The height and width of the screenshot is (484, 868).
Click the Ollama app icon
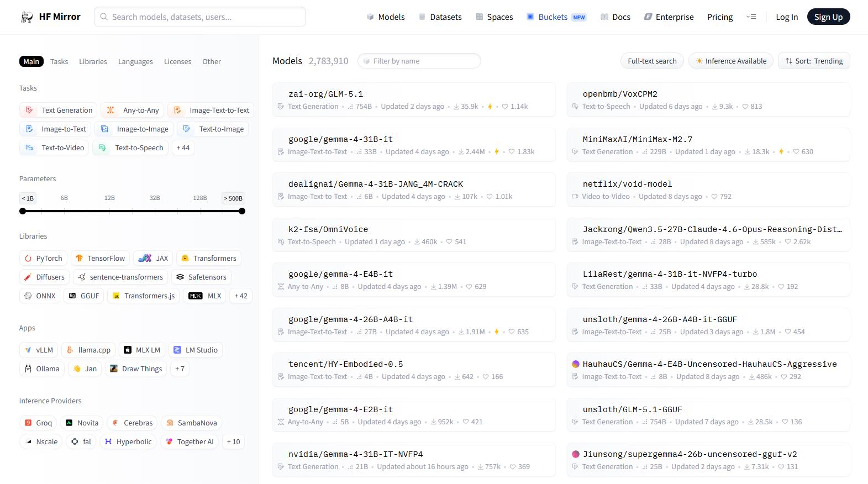click(28, 369)
